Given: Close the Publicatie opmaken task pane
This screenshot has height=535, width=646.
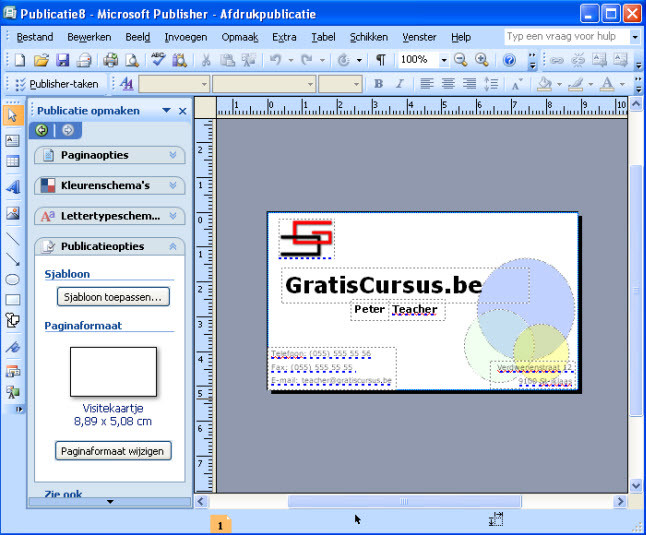Looking at the screenshot, I should point(183,111).
